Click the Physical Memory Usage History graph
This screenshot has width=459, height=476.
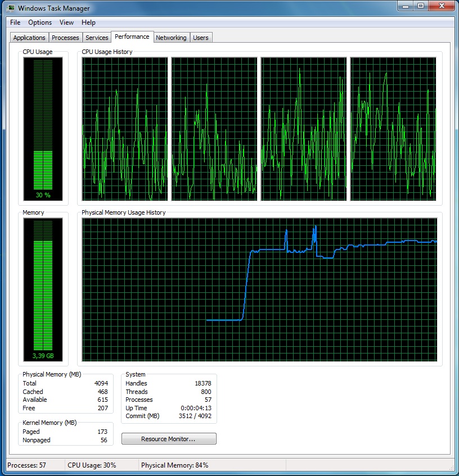tap(259, 289)
